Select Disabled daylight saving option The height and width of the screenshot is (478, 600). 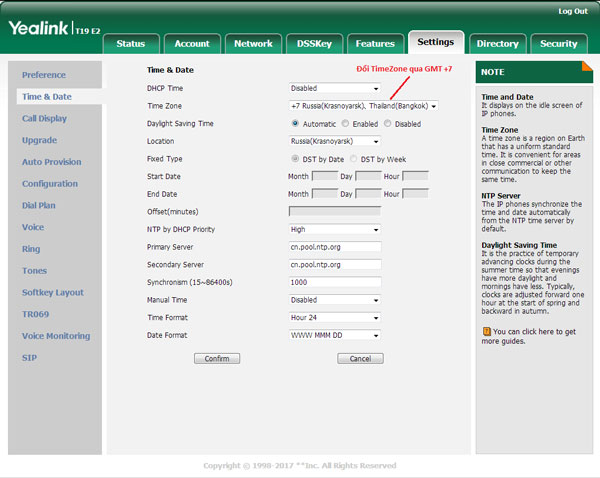point(389,124)
